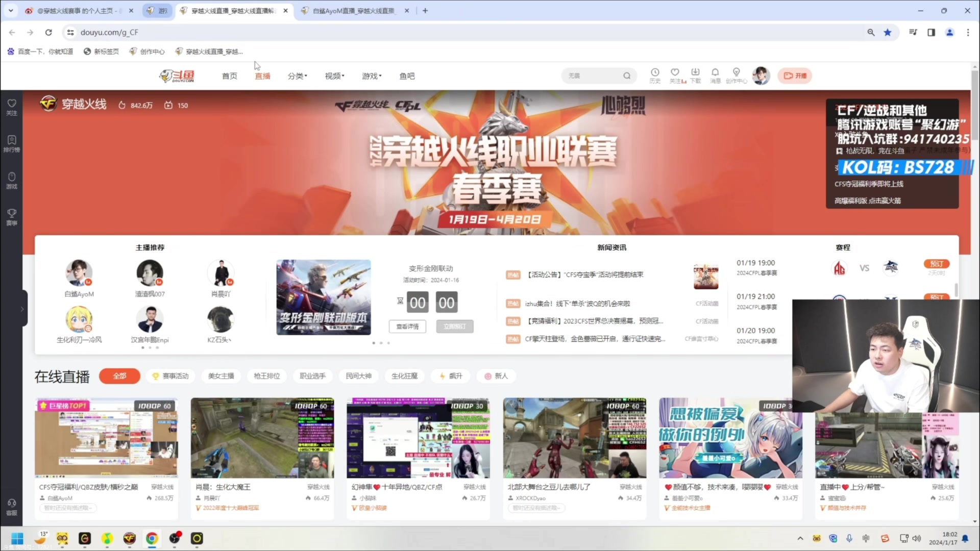Viewport: 980px width, 551px height.
Task: Click 查看详情 button
Action: coord(407,327)
